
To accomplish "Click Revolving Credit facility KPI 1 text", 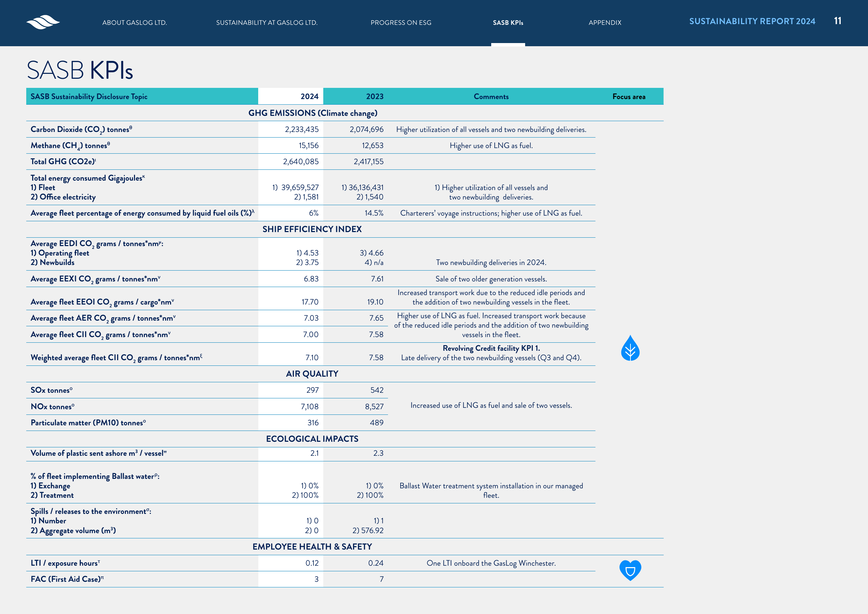I will [x=491, y=348].
